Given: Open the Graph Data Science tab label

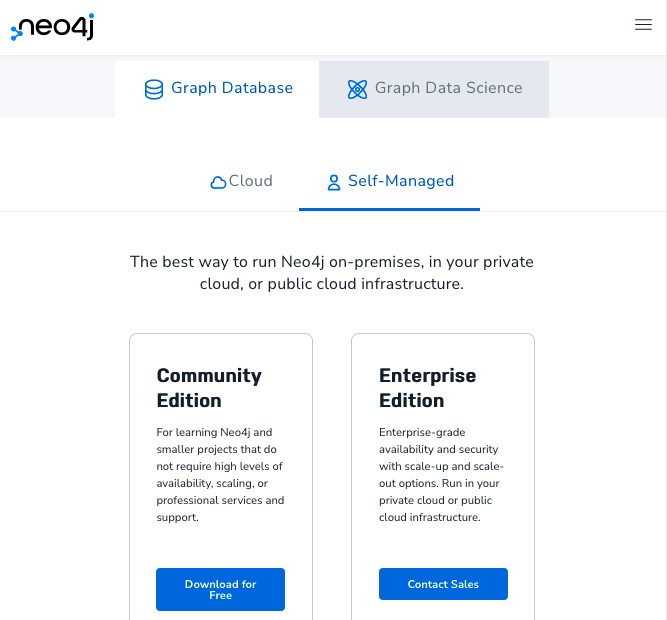Looking at the screenshot, I should (448, 88).
